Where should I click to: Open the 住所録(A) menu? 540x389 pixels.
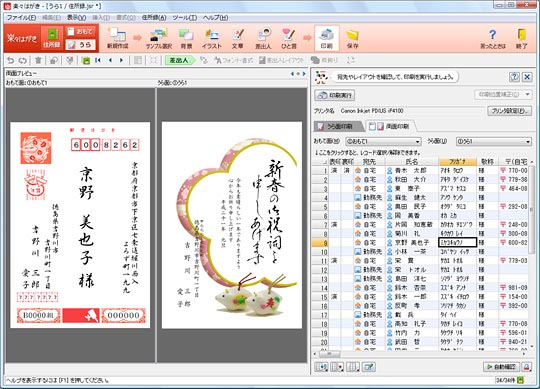154,18
